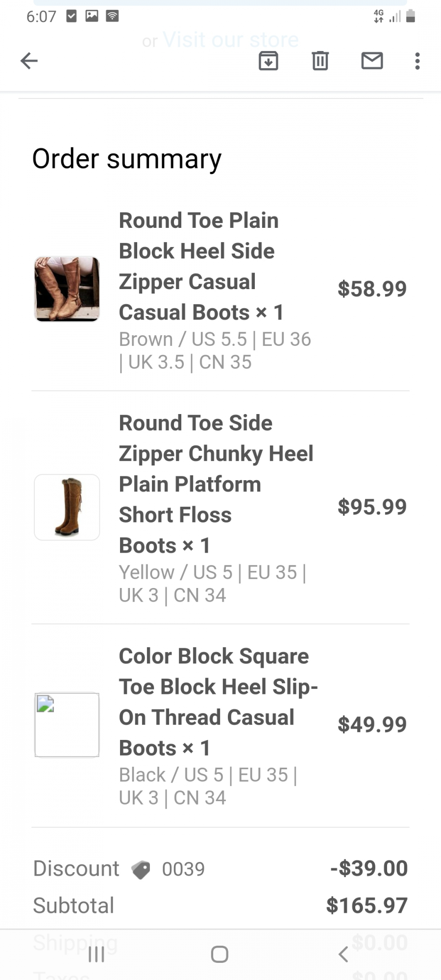
Task: Open the brown casual boots thumbnail
Action: 67,289
